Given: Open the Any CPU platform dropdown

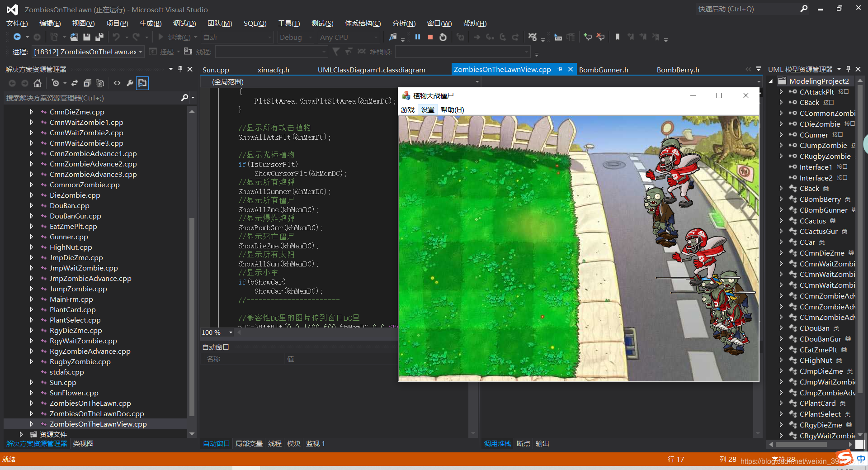Looking at the screenshot, I should (x=349, y=37).
